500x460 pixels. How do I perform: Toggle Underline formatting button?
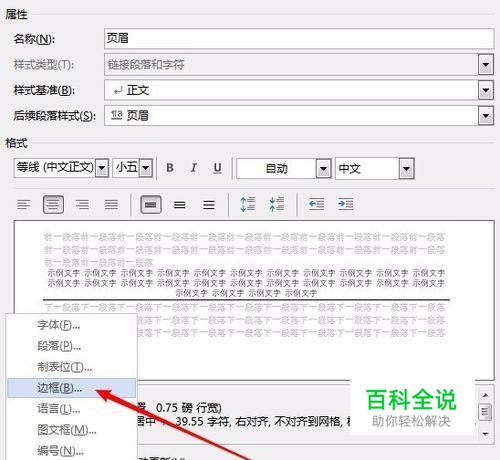217,168
